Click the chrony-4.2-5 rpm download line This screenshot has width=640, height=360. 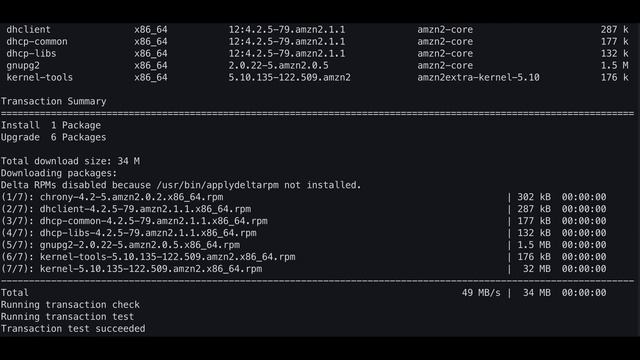coord(304,197)
